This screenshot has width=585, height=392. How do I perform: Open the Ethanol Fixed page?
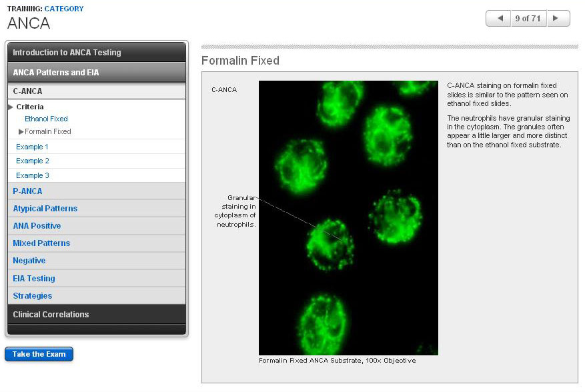coord(46,119)
